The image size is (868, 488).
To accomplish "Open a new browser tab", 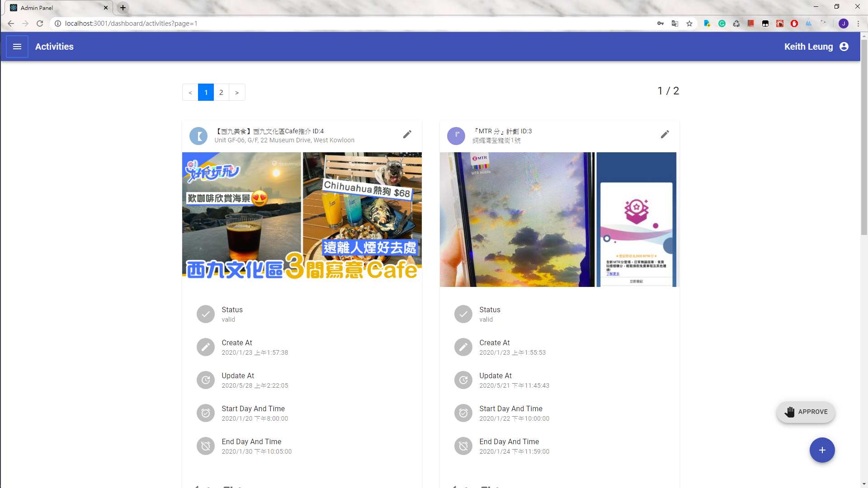I will pyautogui.click(x=123, y=8).
